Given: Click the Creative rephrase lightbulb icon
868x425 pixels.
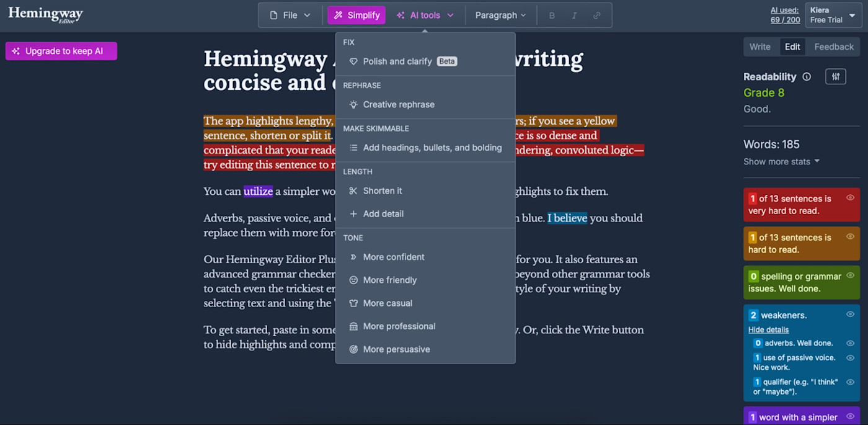Looking at the screenshot, I should coord(353,104).
